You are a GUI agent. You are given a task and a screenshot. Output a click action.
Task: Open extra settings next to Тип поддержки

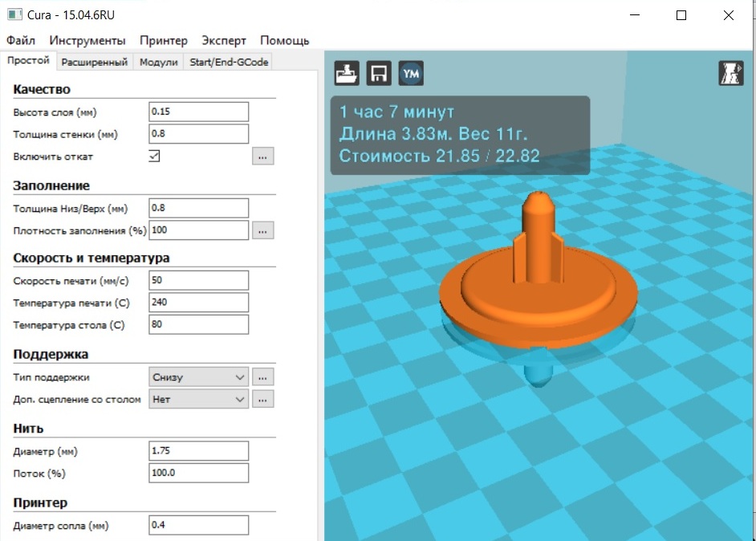tap(262, 377)
